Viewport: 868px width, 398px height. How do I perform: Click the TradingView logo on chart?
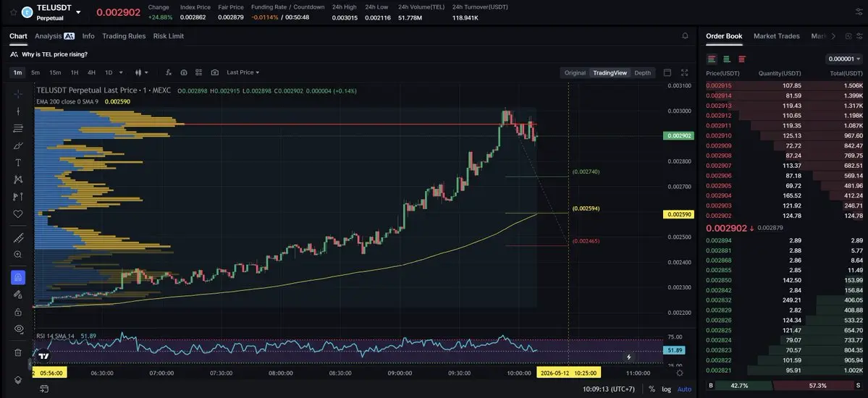tap(43, 357)
